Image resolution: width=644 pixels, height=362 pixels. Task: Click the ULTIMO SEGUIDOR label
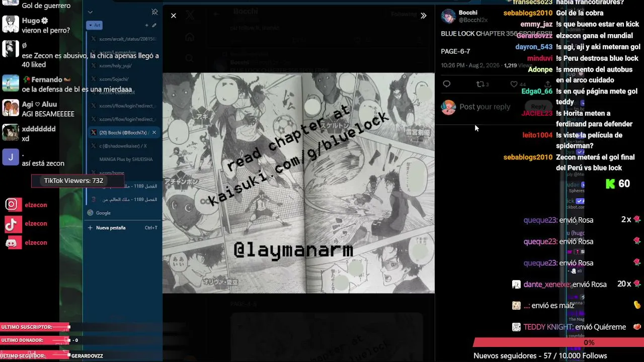24,356
